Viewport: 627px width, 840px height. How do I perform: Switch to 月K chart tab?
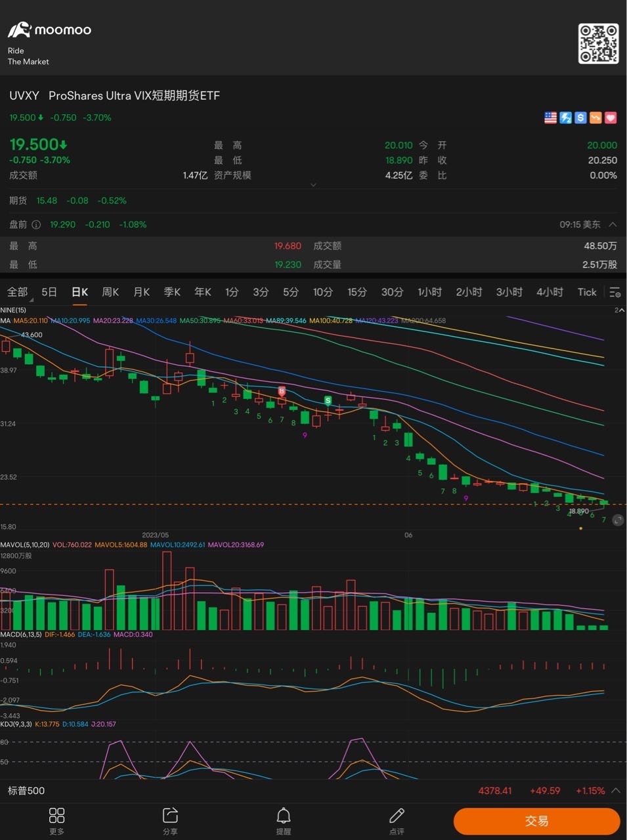coord(141,292)
